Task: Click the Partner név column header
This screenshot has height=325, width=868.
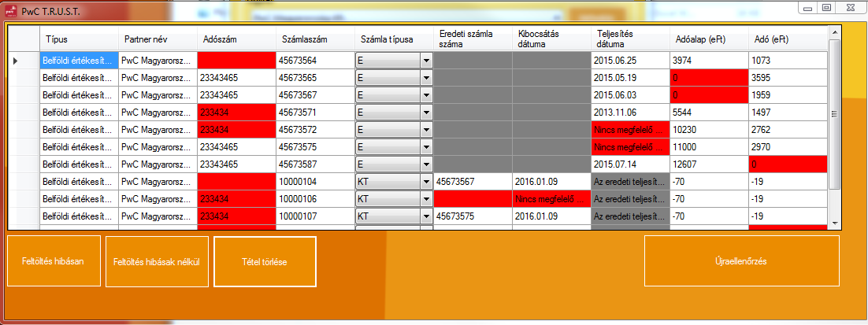Action: (158, 39)
